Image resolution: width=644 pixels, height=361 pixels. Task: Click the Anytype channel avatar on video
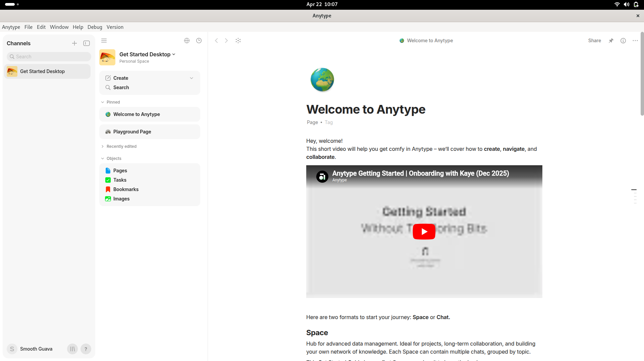(322, 177)
